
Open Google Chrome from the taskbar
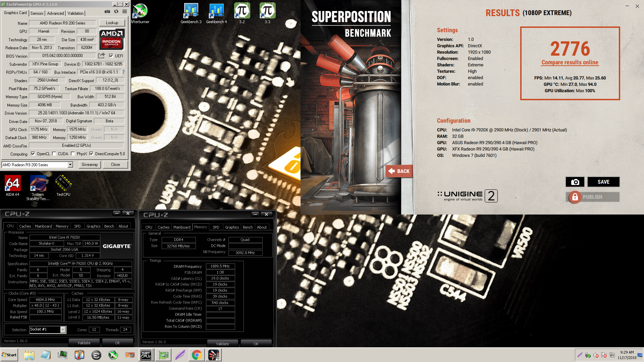(x=197, y=355)
